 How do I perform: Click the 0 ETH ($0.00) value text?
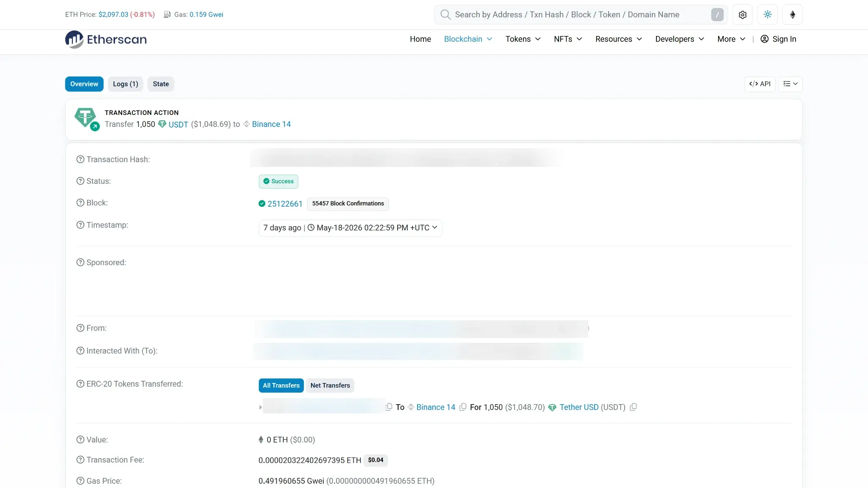point(291,440)
